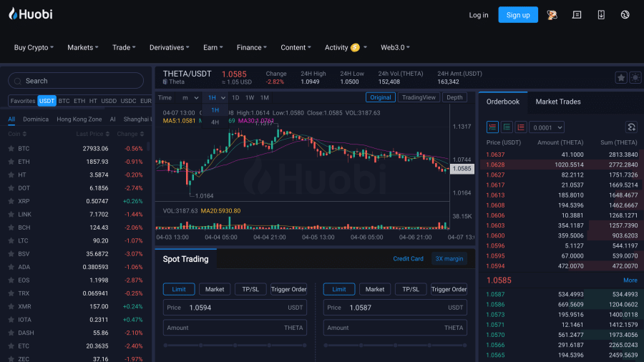
Task: Star TRX in the coin list
Action: 11,293
